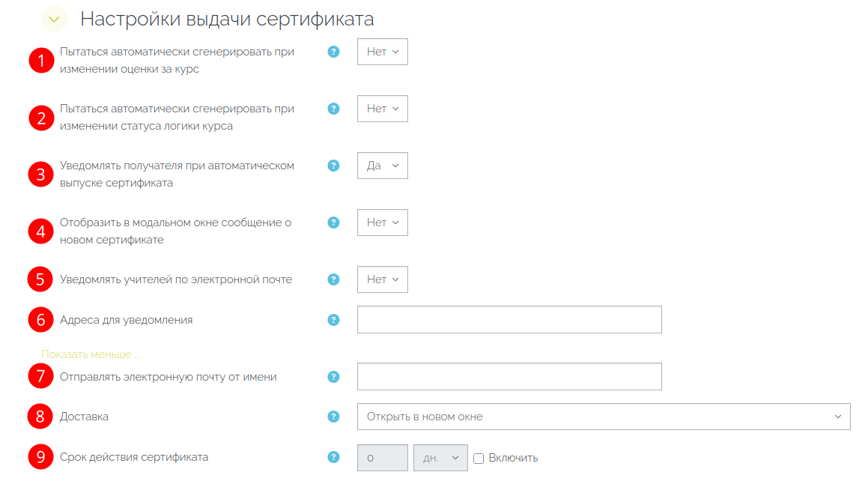Open help for modal window message setting

point(334,223)
